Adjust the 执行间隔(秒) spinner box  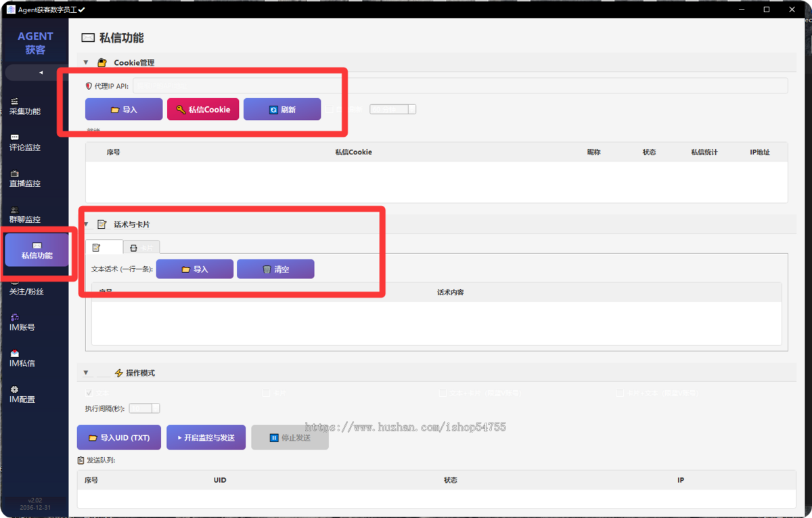click(x=145, y=408)
